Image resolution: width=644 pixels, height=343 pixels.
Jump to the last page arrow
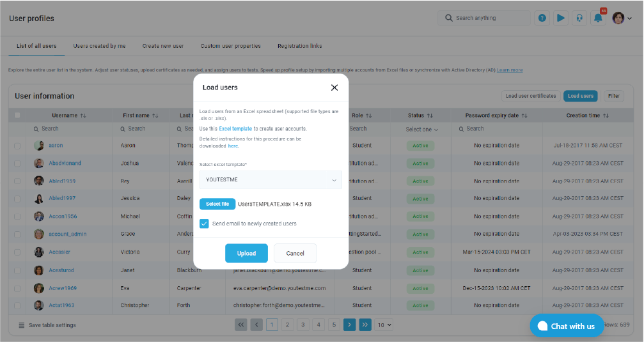point(365,324)
